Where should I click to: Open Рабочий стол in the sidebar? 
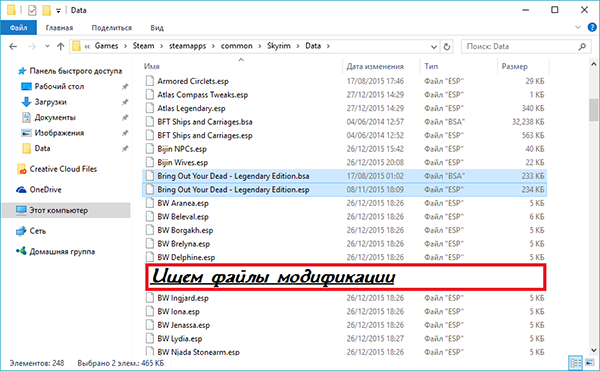pyautogui.click(x=59, y=86)
